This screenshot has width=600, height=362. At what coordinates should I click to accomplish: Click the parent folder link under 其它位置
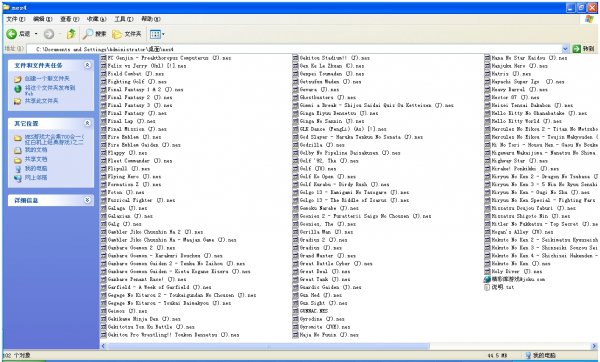tap(54, 139)
